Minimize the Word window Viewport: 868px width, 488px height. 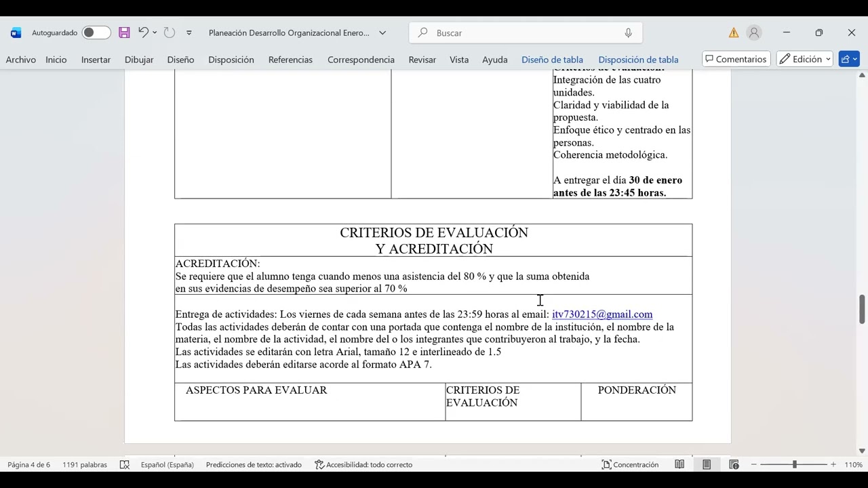[x=787, y=33]
